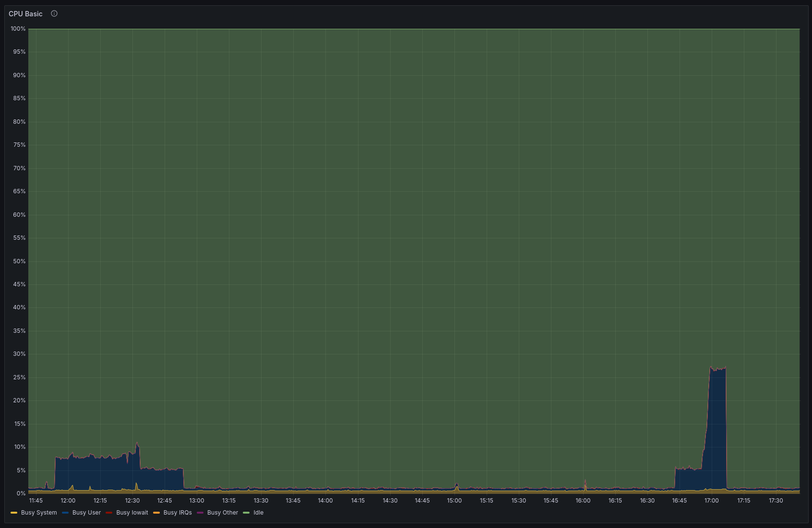
Task: Click the orange Busy IRQs legend color marker
Action: pos(156,513)
